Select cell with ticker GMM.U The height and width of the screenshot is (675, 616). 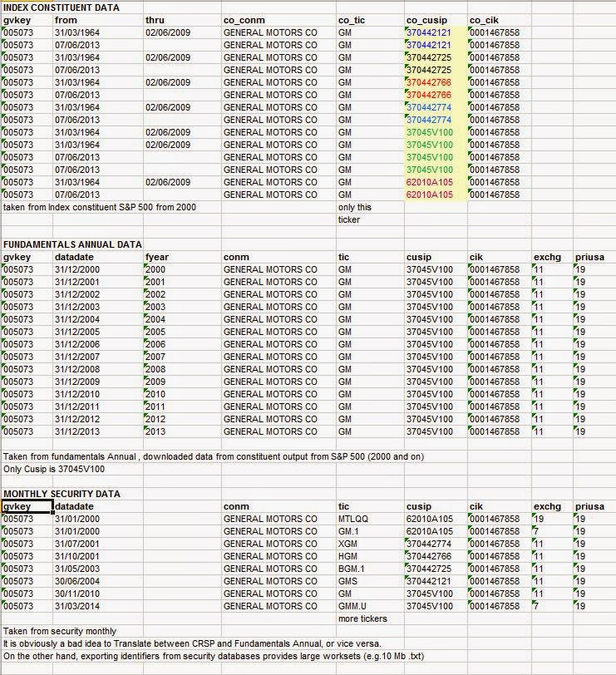(370, 606)
